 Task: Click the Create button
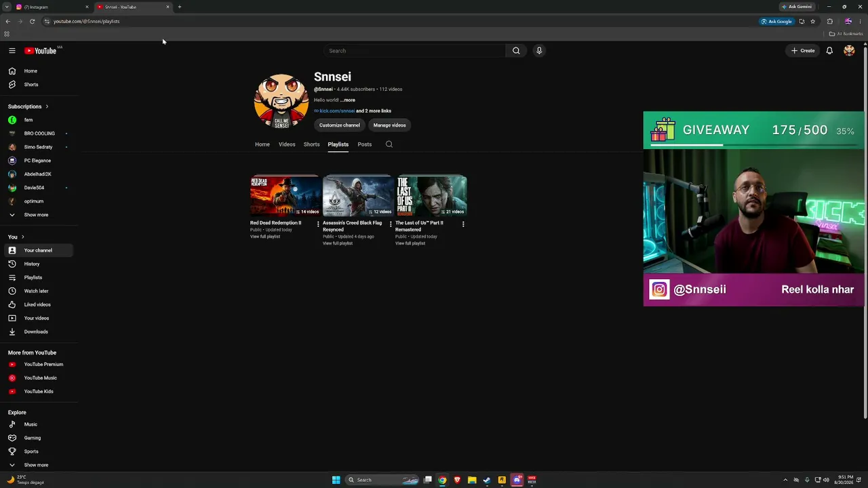(x=803, y=51)
